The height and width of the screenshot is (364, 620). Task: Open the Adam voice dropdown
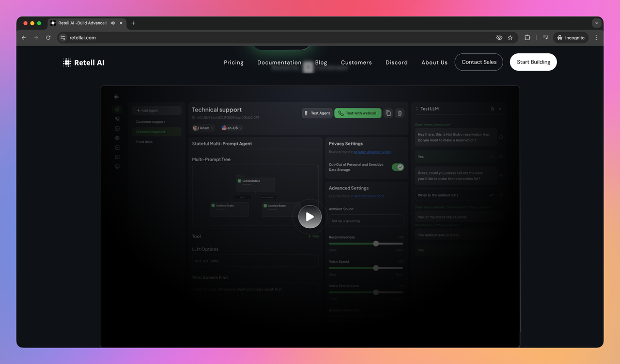[204, 128]
